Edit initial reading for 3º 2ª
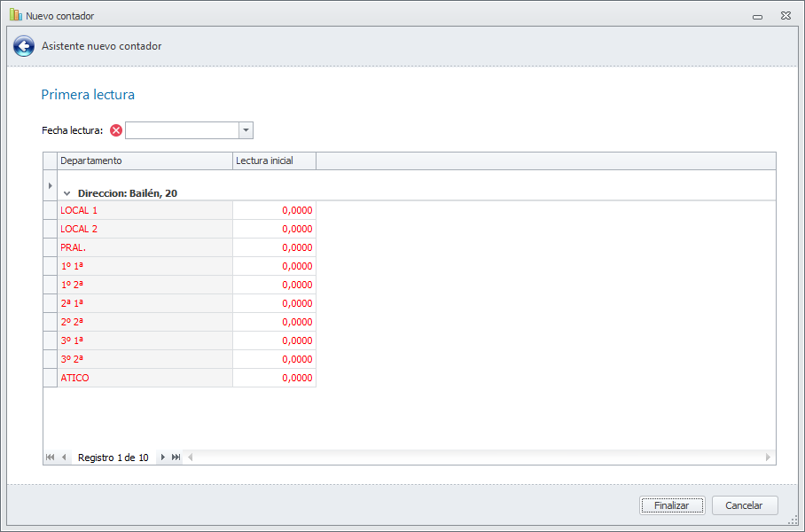This screenshot has height=532, width=805. point(274,359)
